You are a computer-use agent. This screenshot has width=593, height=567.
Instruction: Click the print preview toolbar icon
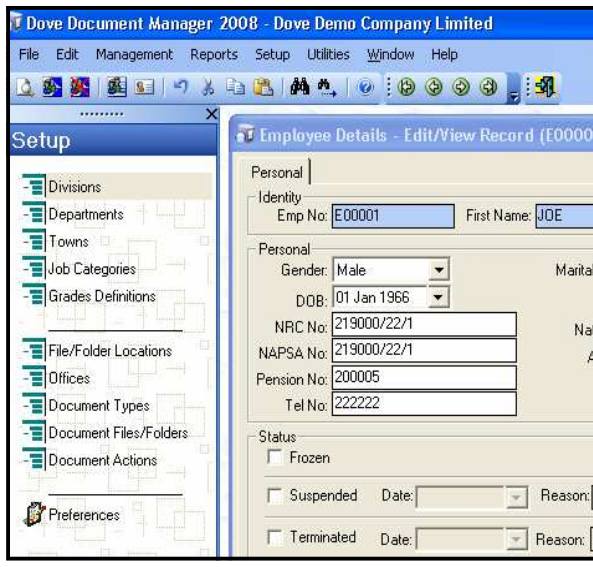[x=25, y=87]
